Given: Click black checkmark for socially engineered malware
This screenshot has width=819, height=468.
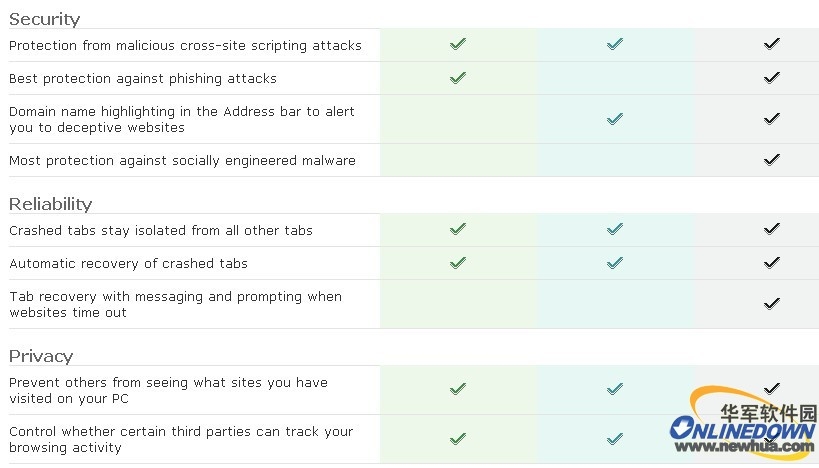Looking at the screenshot, I should tap(771, 160).
